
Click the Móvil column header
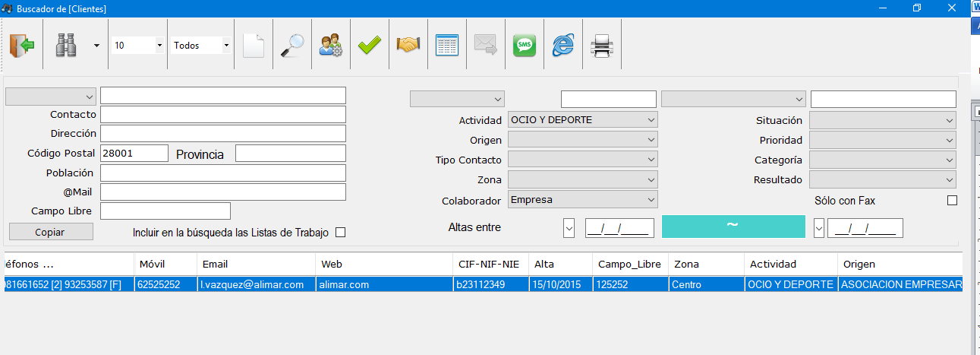point(166,264)
